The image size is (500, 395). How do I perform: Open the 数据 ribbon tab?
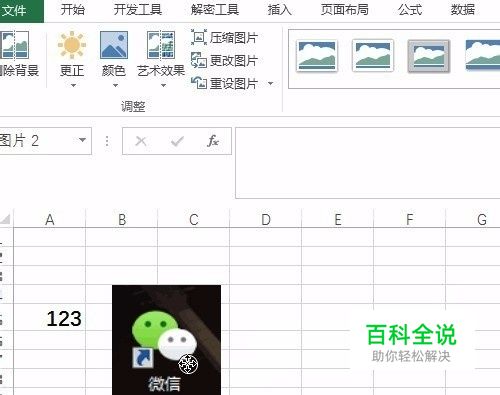[463, 10]
